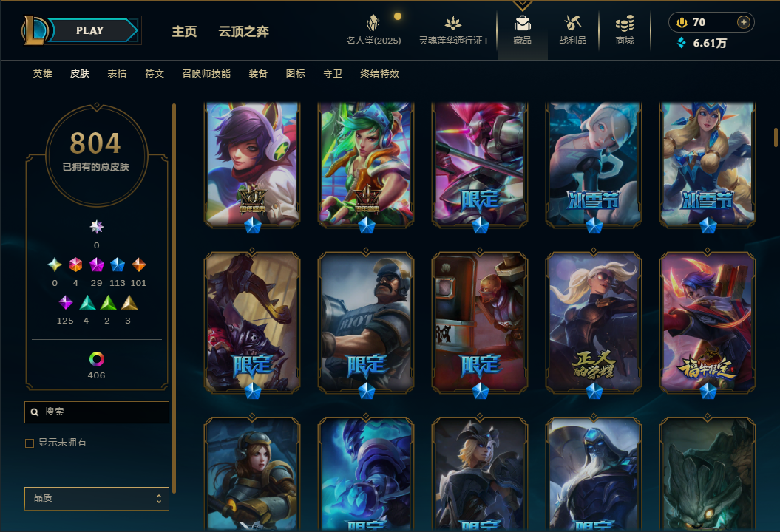Image resolution: width=780 pixels, height=532 pixels.
Task: Open the 灵魂莲华通行证 lotus icon
Action: [x=452, y=23]
